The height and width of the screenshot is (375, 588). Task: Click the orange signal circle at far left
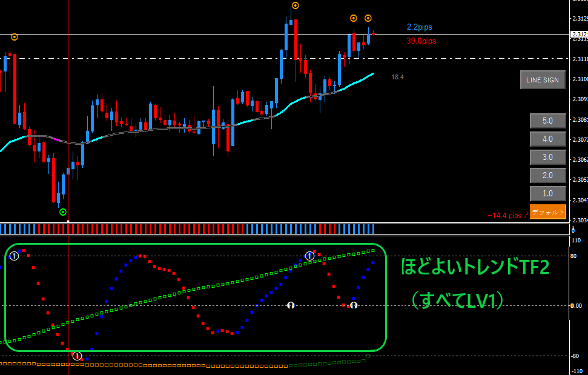[x=15, y=37]
